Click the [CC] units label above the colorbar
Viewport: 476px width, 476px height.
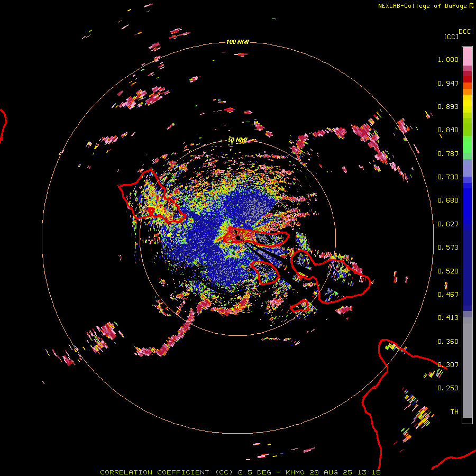pyautogui.click(x=451, y=36)
